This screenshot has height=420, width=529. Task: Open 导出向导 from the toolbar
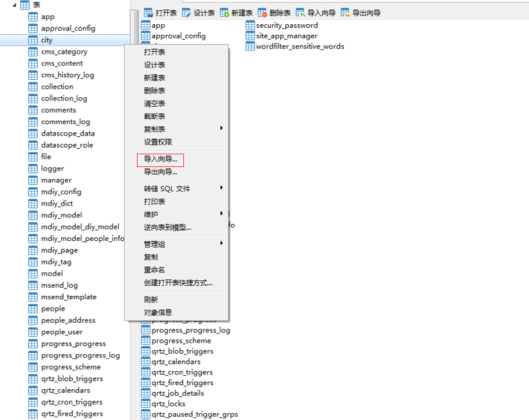point(345,13)
